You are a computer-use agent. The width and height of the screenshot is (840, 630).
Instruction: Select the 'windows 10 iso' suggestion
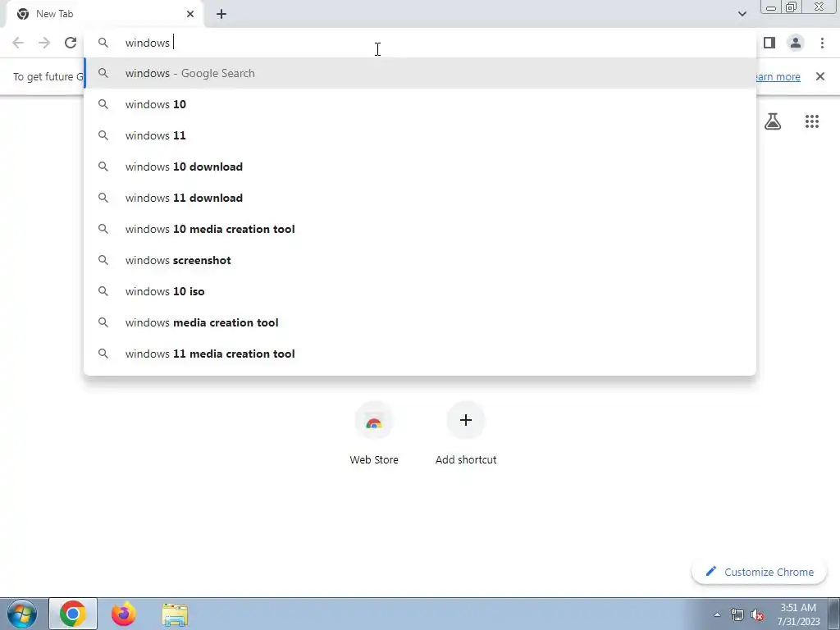click(420, 291)
